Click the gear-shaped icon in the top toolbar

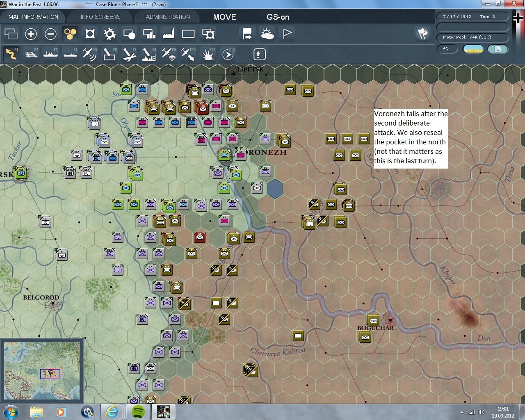110,34
